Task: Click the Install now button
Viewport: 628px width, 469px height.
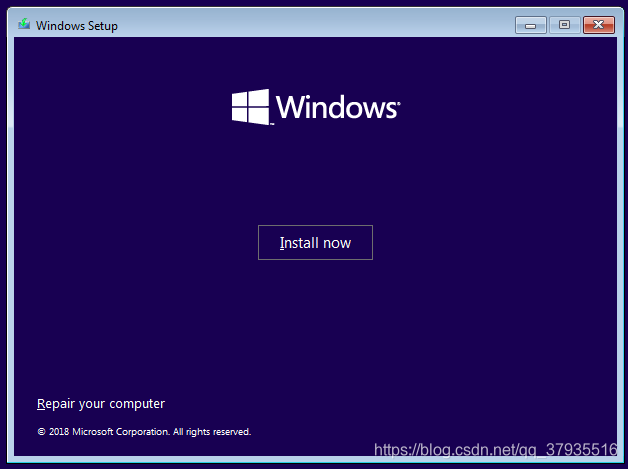Action: click(x=315, y=242)
